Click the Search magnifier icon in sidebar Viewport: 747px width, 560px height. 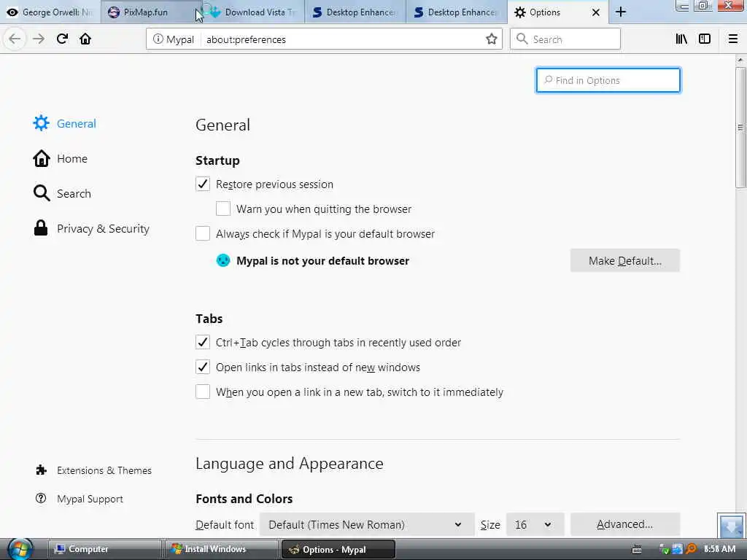click(42, 193)
